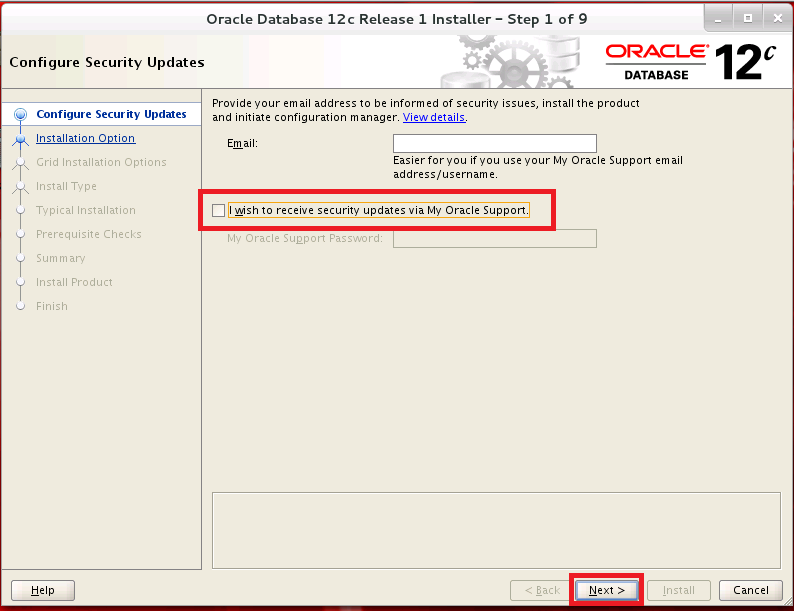Select the Grid Installation Options step

(101, 162)
